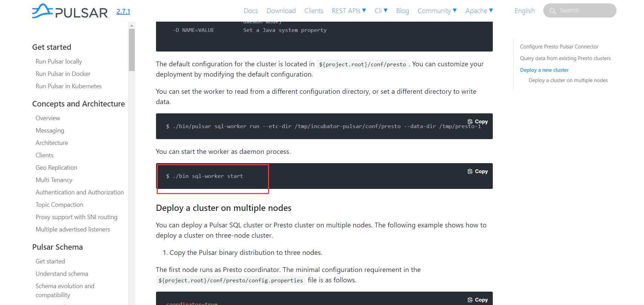
Task: Copy the sql-worker start command
Action: click(x=478, y=171)
